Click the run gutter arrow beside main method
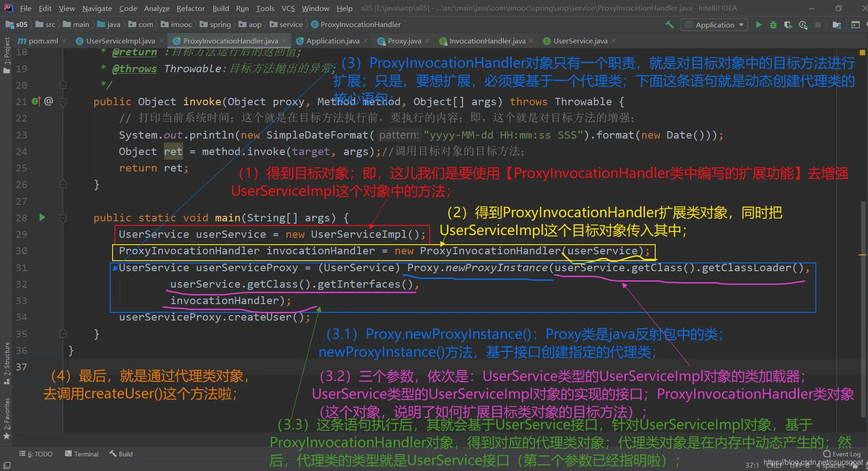Image resolution: width=868 pixels, height=471 pixels. (42, 217)
